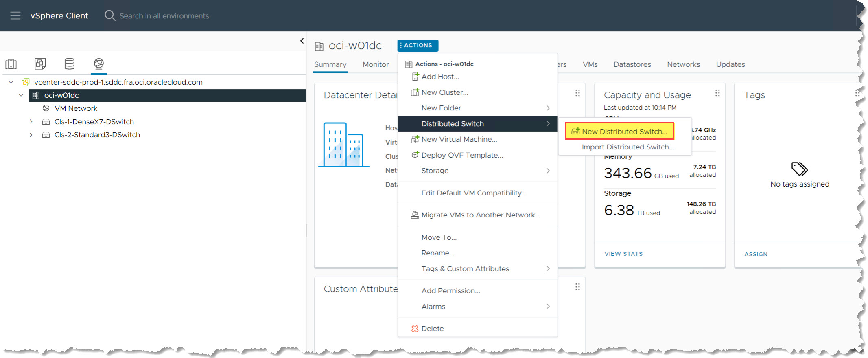868x358 pixels.
Task: Click the Deploy OVF Template icon
Action: pyautogui.click(x=415, y=155)
